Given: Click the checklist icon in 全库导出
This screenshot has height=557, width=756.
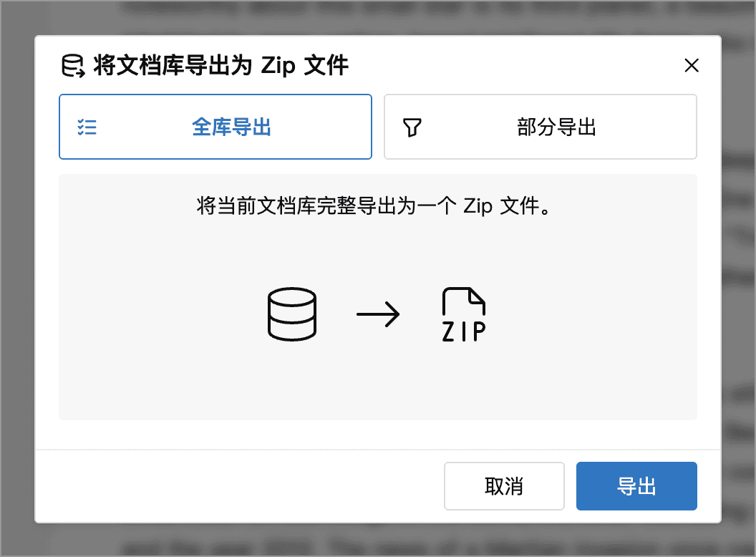Looking at the screenshot, I should tap(87, 127).
